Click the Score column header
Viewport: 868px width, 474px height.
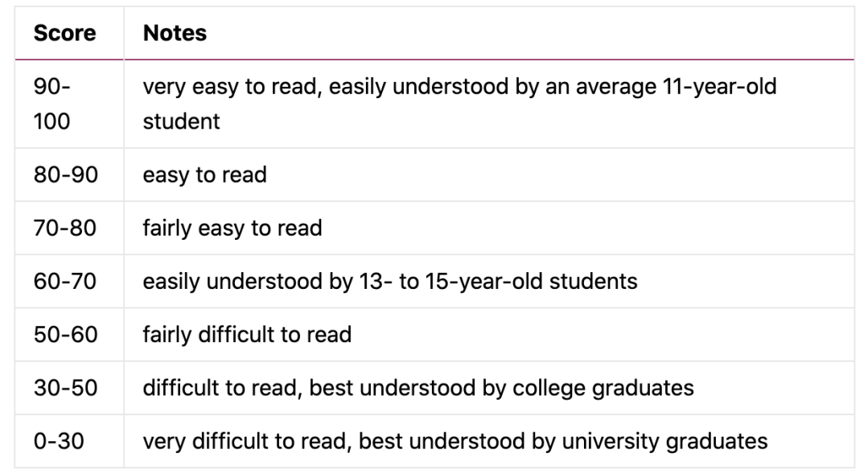[x=64, y=33]
